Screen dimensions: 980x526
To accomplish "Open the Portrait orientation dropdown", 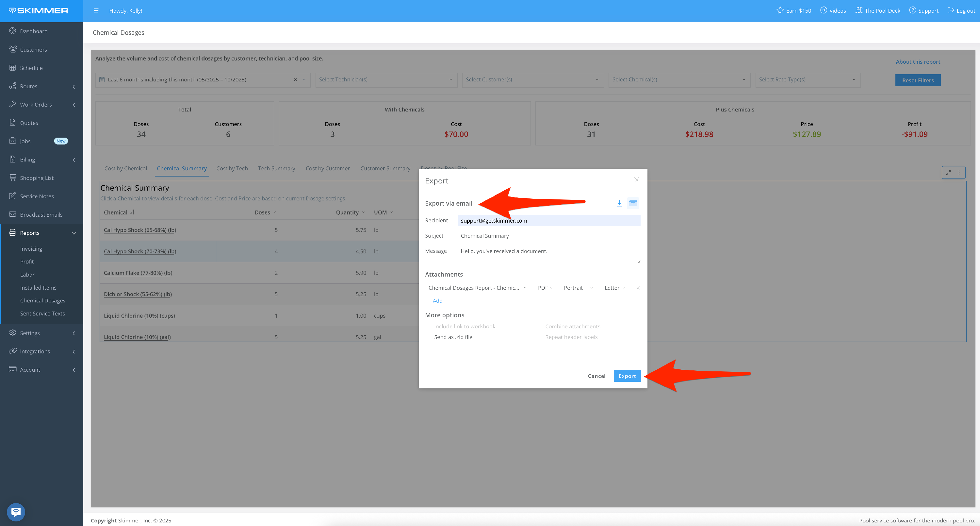I will (x=578, y=288).
